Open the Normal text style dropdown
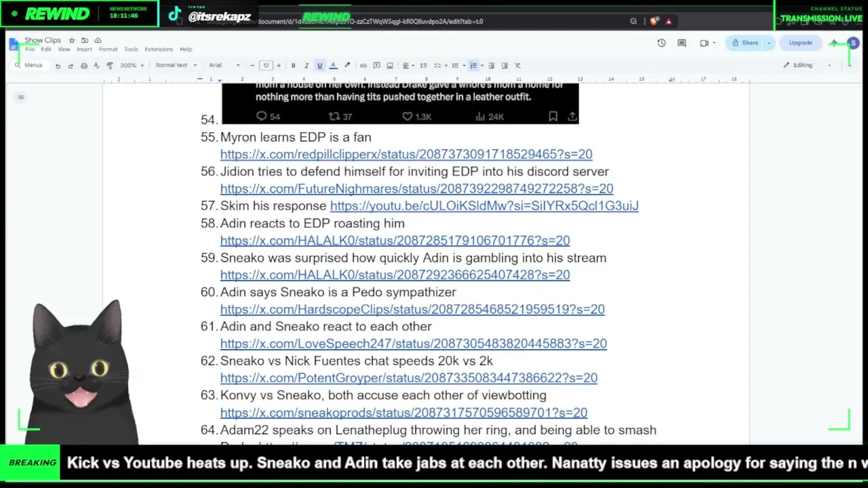 point(176,66)
